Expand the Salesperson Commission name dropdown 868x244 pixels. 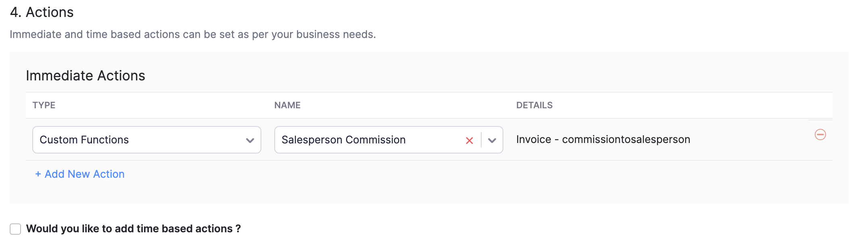(x=492, y=140)
